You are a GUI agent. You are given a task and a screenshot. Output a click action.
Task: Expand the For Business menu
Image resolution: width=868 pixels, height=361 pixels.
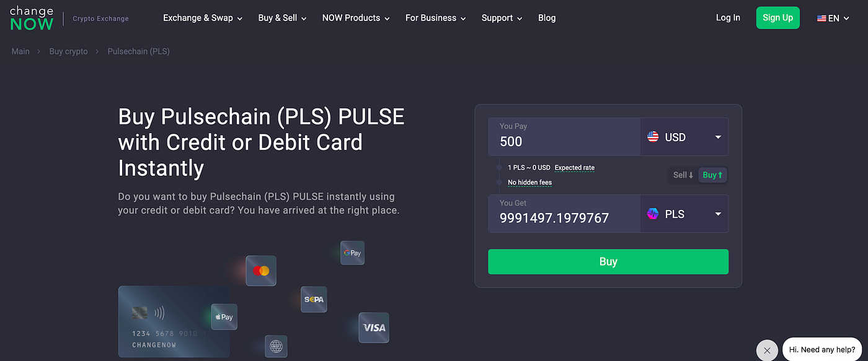436,18
